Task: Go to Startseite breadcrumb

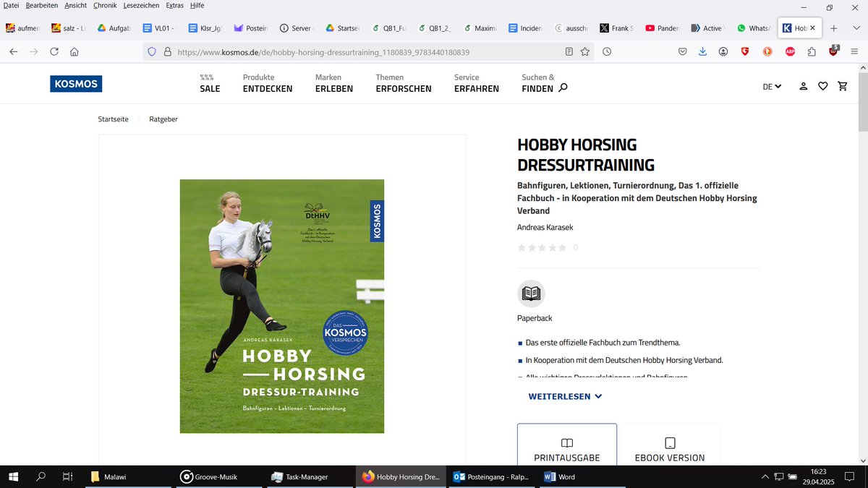Action: pos(114,119)
